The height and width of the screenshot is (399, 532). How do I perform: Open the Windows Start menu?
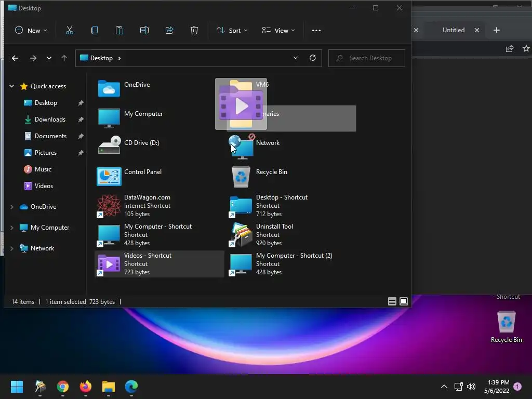[17, 387]
